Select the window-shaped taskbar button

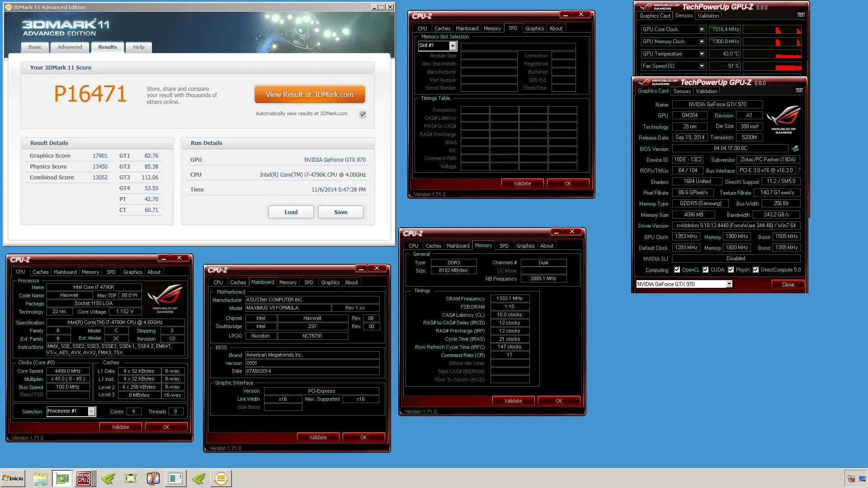click(175, 479)
